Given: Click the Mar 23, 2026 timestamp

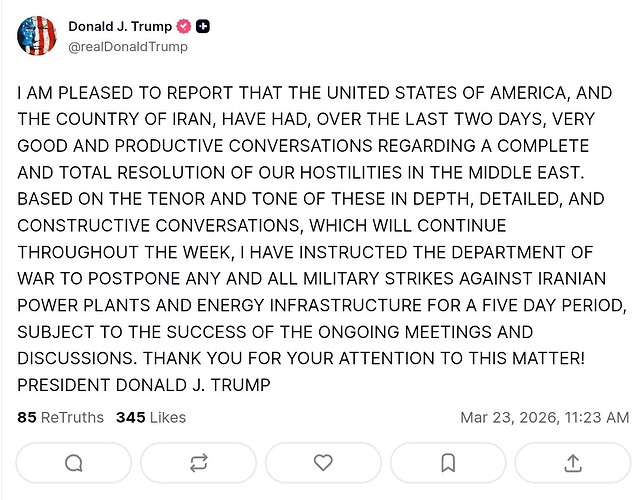Looking at the screenshot, I should click(544, 417).
